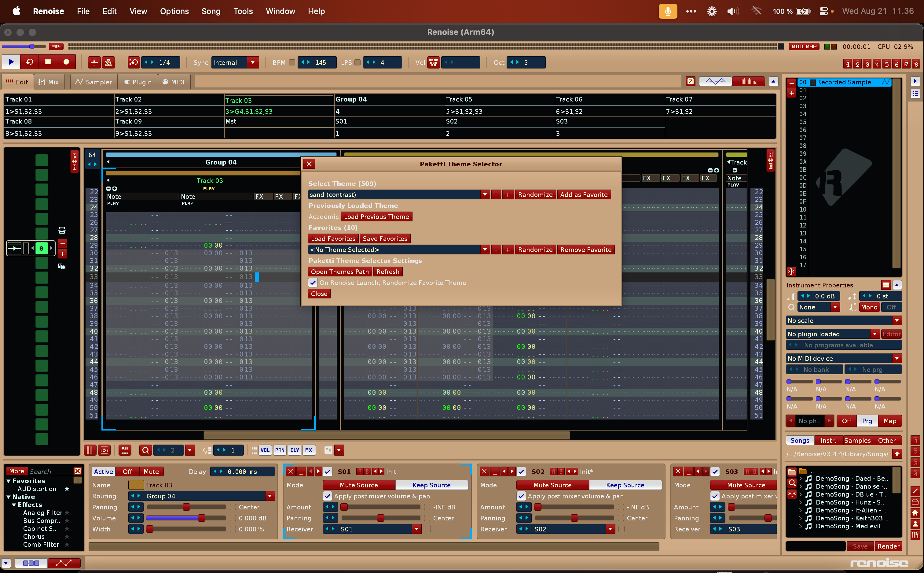Switch to the Sampler tab
This screenshot has height=573, width=924.
pyautogui.click(x=94, y=82)
